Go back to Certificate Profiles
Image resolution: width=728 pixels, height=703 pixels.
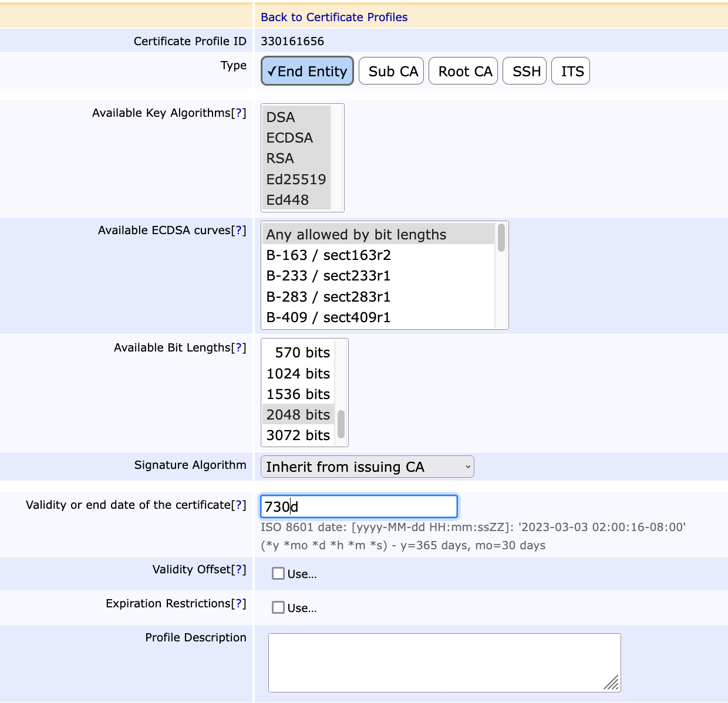[x=334, y=17]
